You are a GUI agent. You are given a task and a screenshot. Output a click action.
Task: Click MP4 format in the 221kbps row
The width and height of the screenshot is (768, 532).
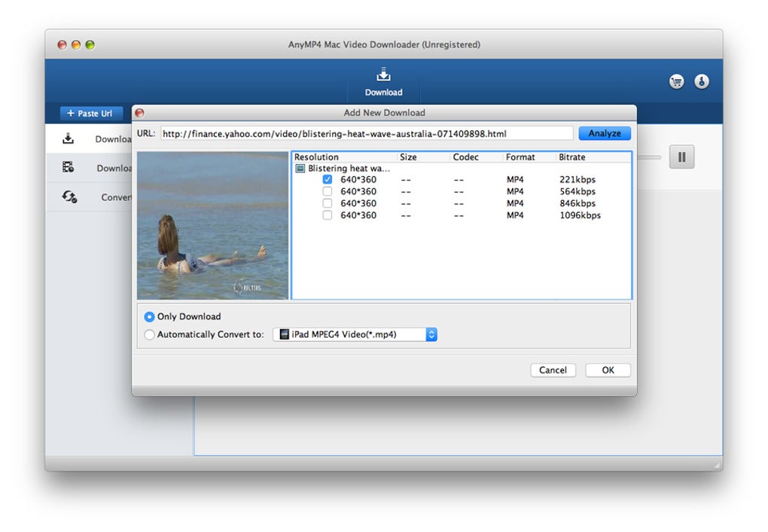point(515,180)
